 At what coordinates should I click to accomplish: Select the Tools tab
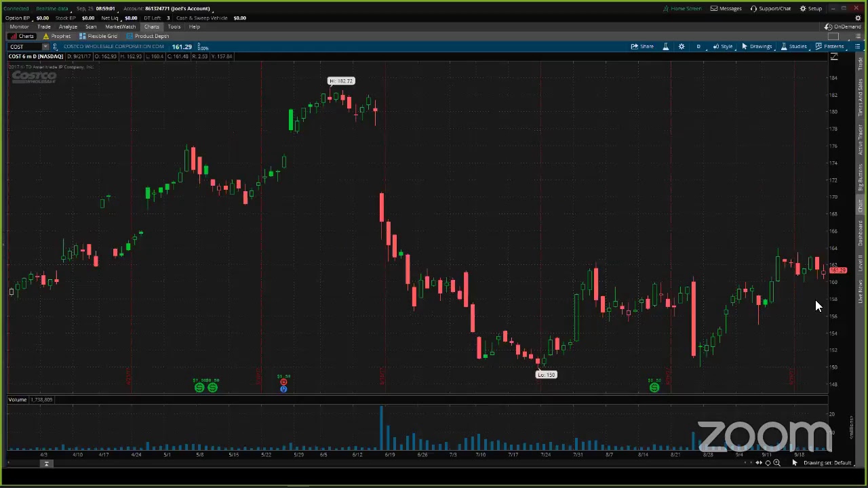pos(174,26)
